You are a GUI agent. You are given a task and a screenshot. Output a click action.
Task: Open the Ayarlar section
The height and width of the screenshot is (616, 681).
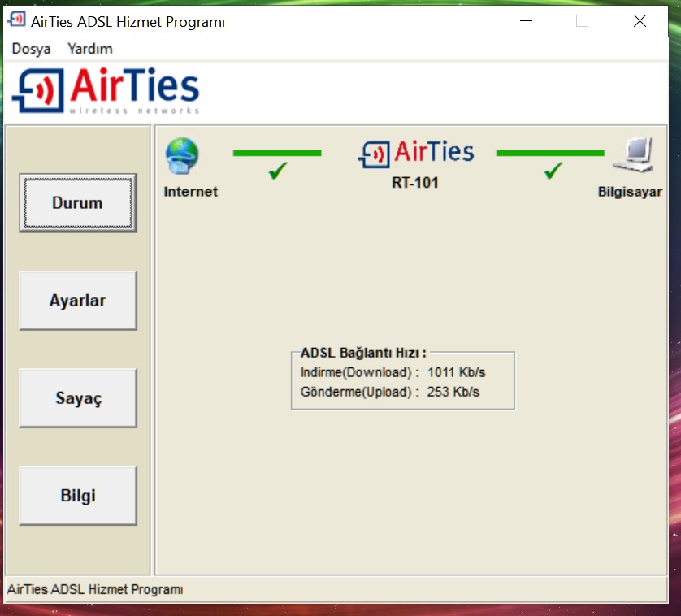click(x=78, y=301)
